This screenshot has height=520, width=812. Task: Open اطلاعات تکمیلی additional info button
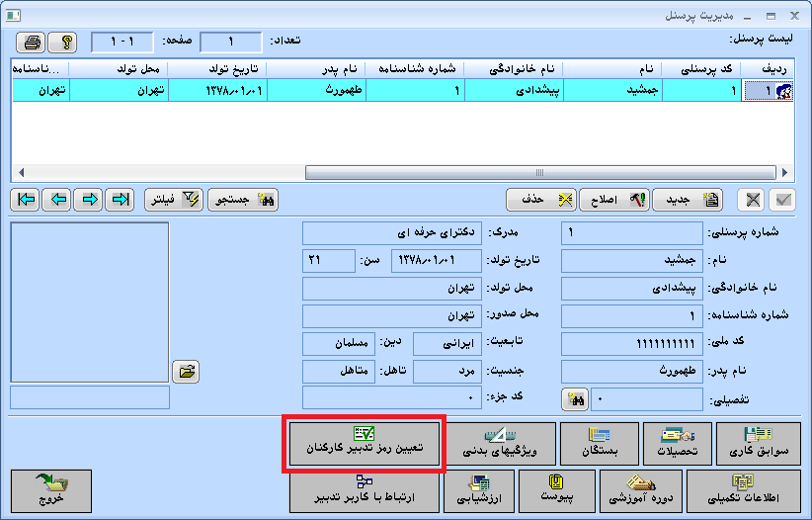point(743,491)
